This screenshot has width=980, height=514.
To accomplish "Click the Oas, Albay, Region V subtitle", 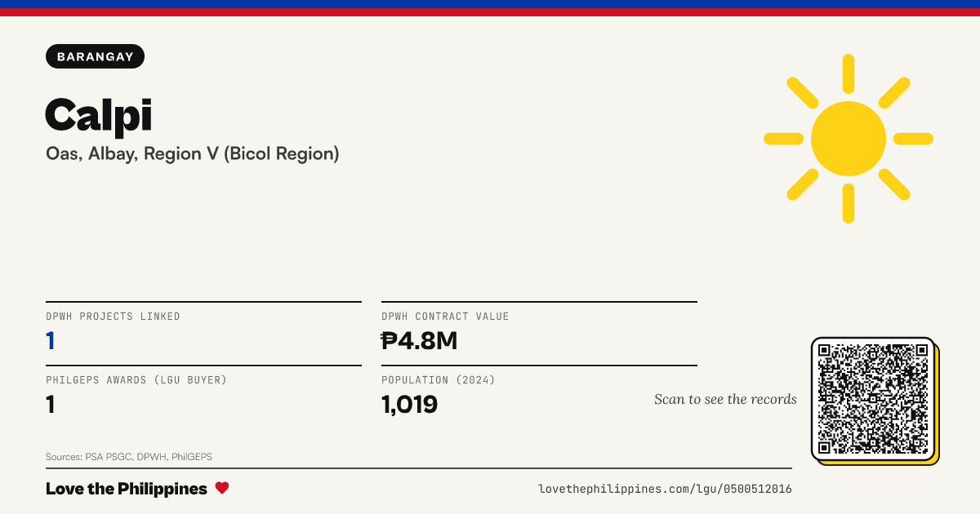I will click(193, 153).
